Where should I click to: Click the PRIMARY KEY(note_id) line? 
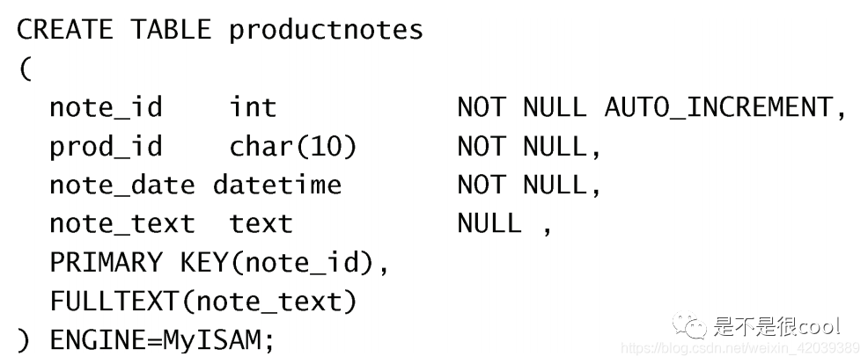click(219, 263)
